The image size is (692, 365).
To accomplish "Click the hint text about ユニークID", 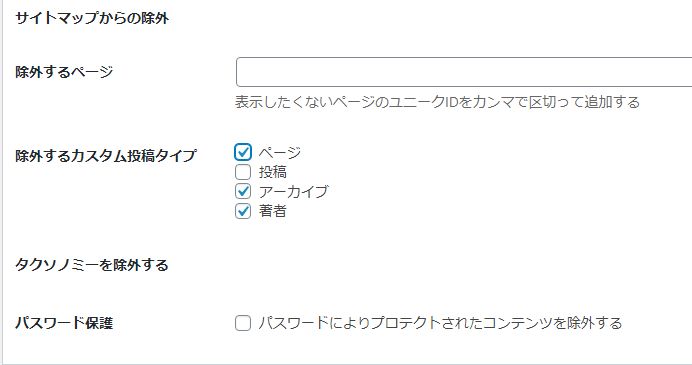I will coord(437,102).
